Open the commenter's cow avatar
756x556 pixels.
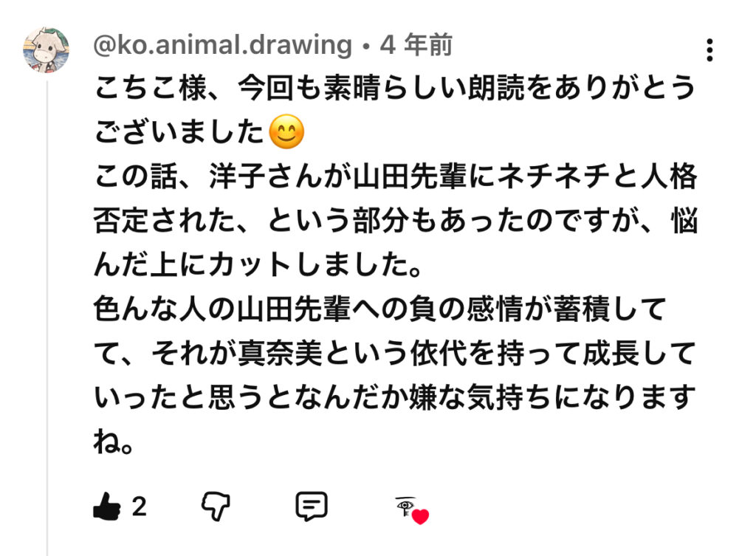point(47,49)
